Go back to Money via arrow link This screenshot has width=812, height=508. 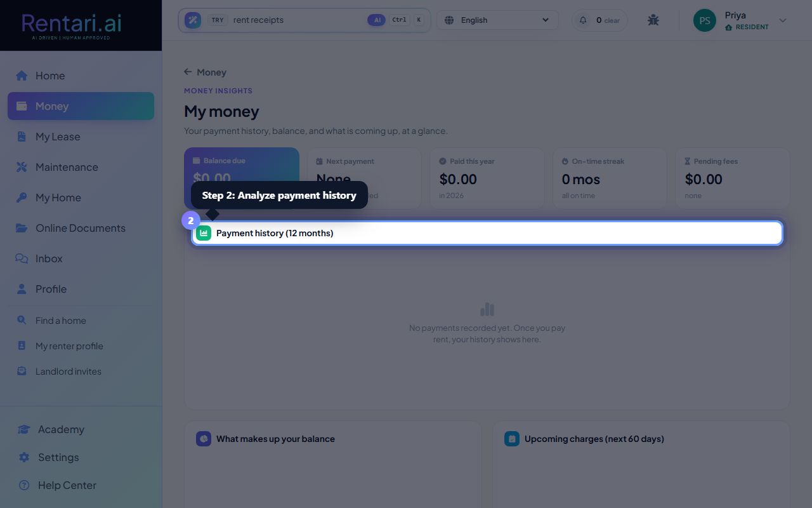[205, 72]
